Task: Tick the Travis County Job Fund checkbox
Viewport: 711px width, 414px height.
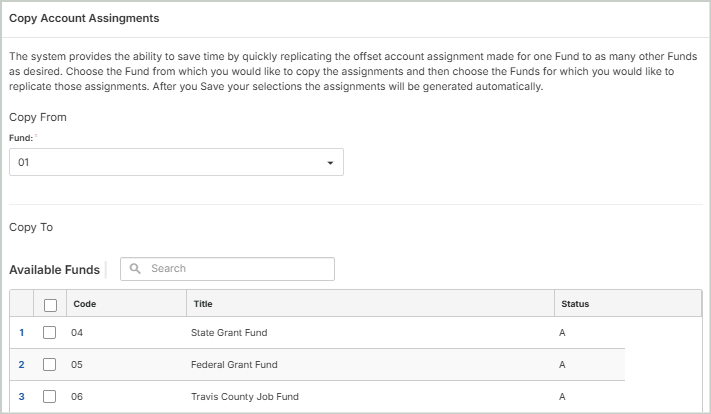Action: (50, 396)
